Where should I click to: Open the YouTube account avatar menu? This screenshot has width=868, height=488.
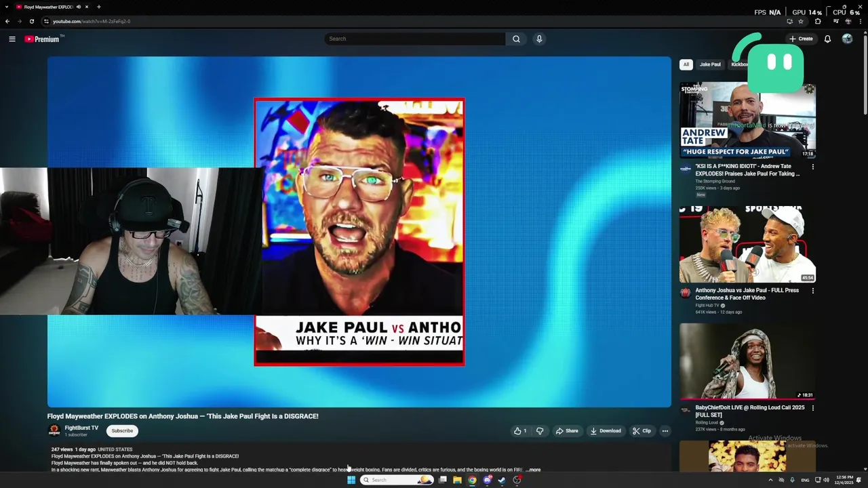847,39
